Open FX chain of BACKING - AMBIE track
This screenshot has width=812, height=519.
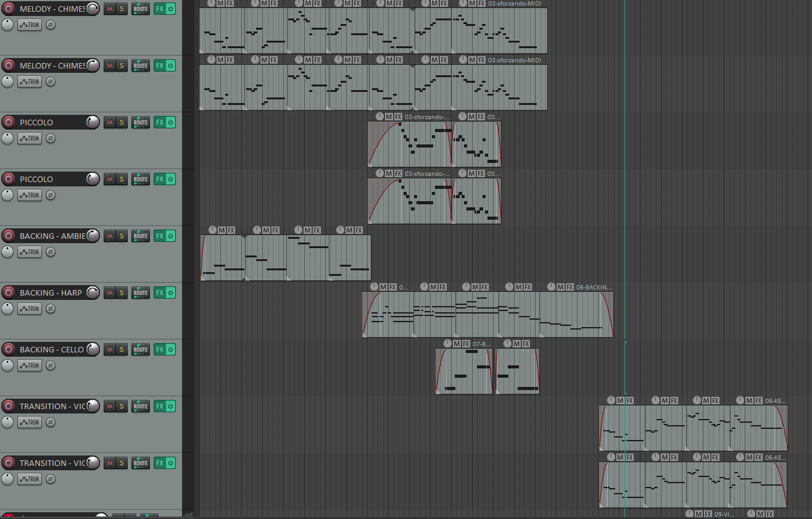tap(159, 236)
